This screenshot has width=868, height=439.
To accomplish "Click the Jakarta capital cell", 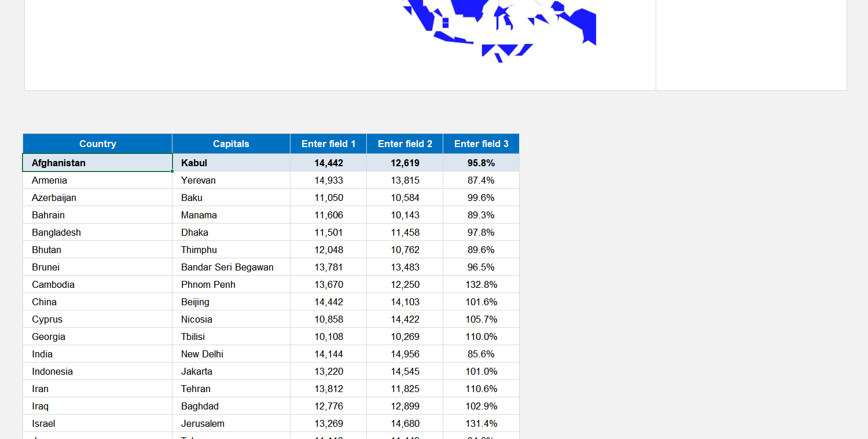I will (231, 371).
